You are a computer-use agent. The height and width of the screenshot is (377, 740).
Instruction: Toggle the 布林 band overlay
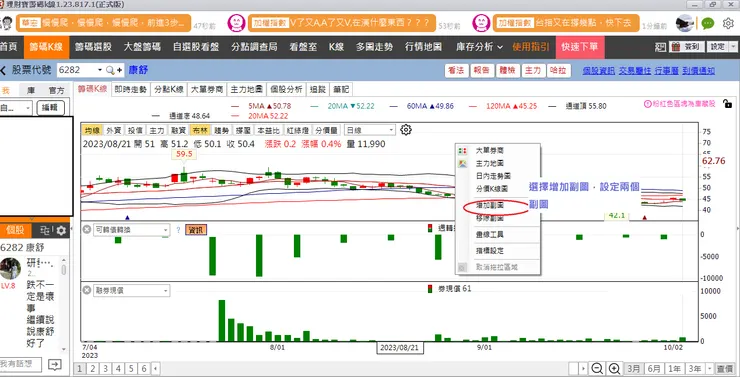pos(199,130)
